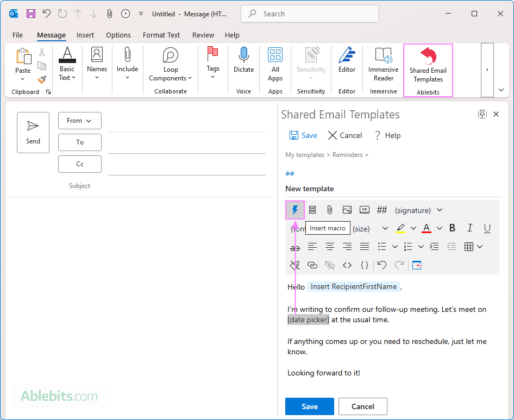The height and width of the screenshot is (420, 514).
Task: Undo in the template editor toolbar
Action: [x=382, y=265]
